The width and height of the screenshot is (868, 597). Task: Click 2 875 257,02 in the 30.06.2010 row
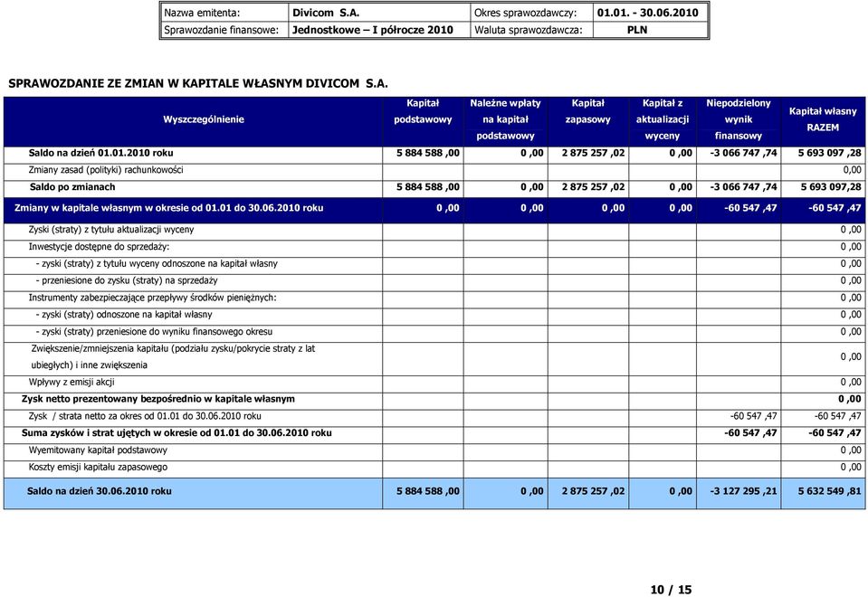[x=594, y=491]
